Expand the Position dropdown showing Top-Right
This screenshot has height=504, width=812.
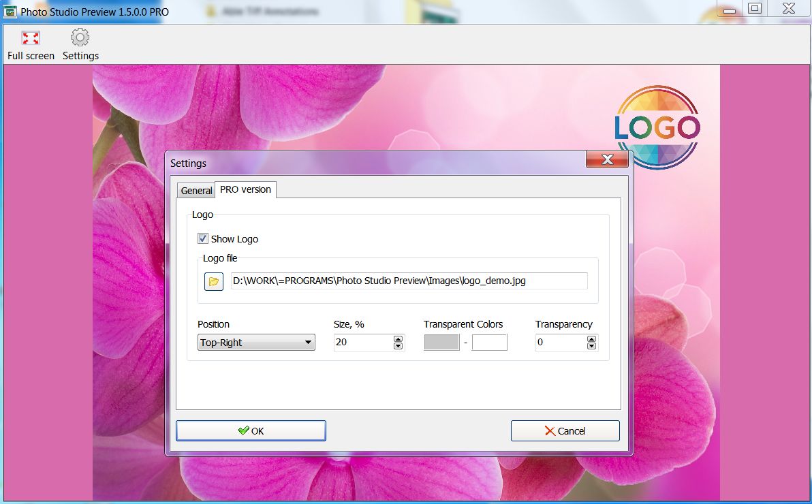[x=256, y=343]
